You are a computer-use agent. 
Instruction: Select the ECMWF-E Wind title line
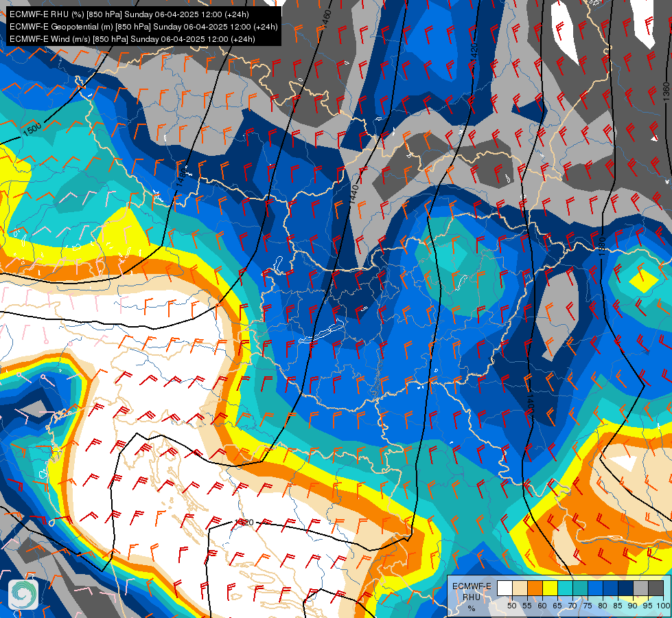[132, 39]
